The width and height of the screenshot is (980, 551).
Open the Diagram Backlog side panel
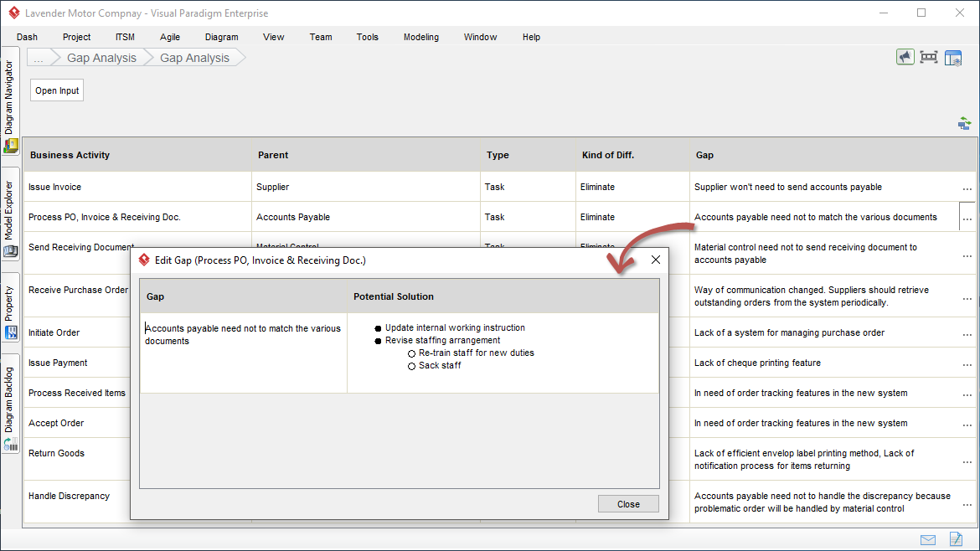click(x=10, y=404)
